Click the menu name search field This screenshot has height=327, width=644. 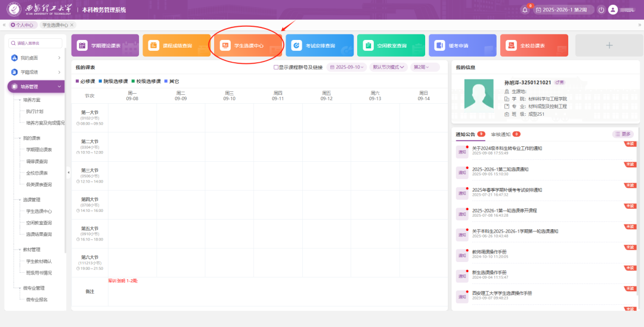pyautogui.click(x=36, y=43)
